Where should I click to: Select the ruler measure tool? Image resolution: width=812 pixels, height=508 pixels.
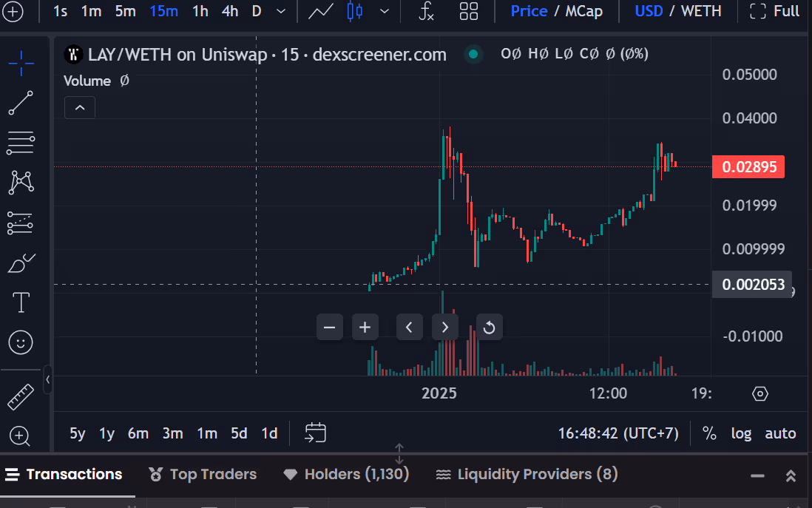21,396
